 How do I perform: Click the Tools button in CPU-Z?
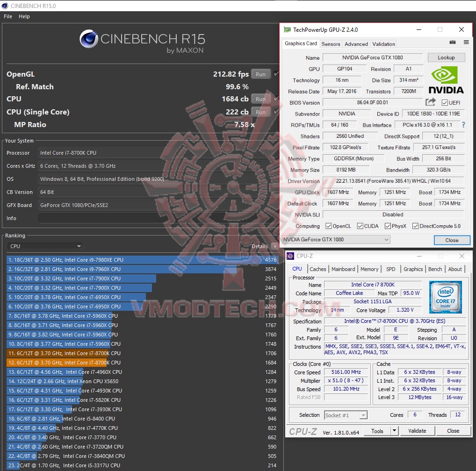click(x=377, y=431)
